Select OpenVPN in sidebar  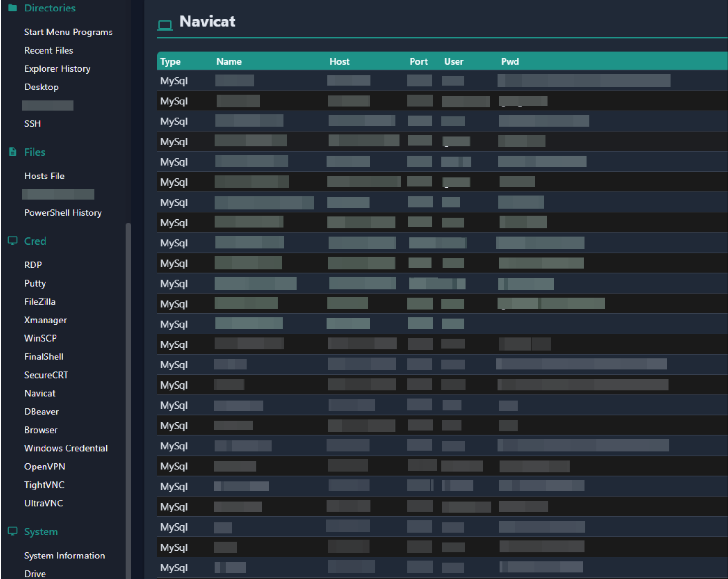(x=45, y=467)
